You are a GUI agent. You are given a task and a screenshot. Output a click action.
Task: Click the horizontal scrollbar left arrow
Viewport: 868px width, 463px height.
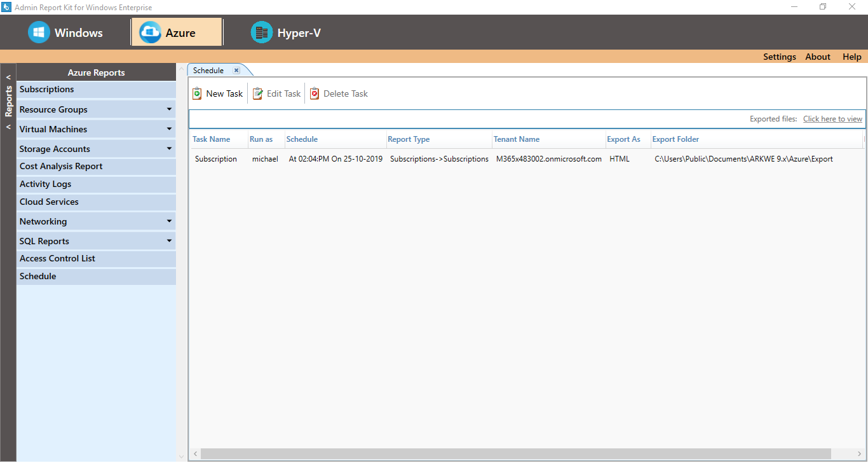[195, 454]
